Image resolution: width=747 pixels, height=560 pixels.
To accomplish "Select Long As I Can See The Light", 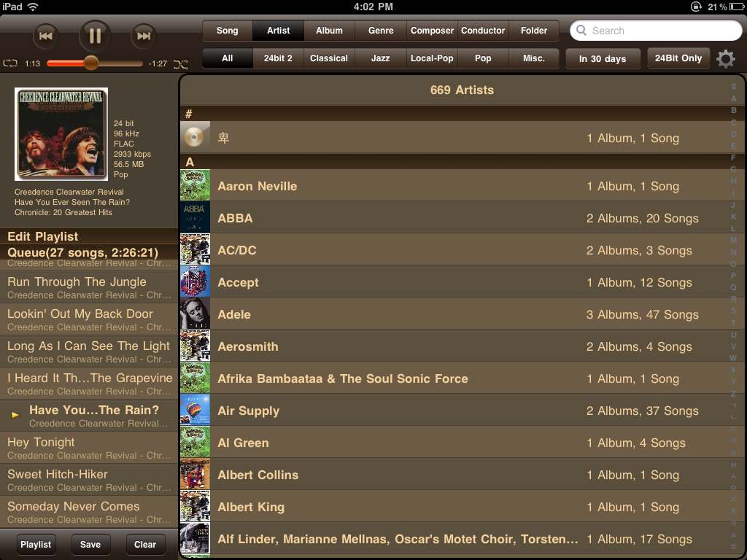I will (x=89, y=351).
